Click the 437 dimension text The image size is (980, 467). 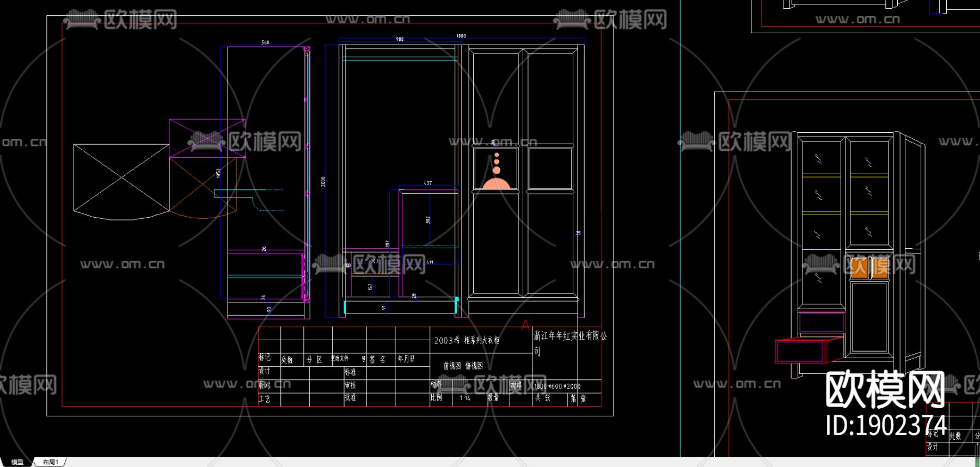[428, 183]
